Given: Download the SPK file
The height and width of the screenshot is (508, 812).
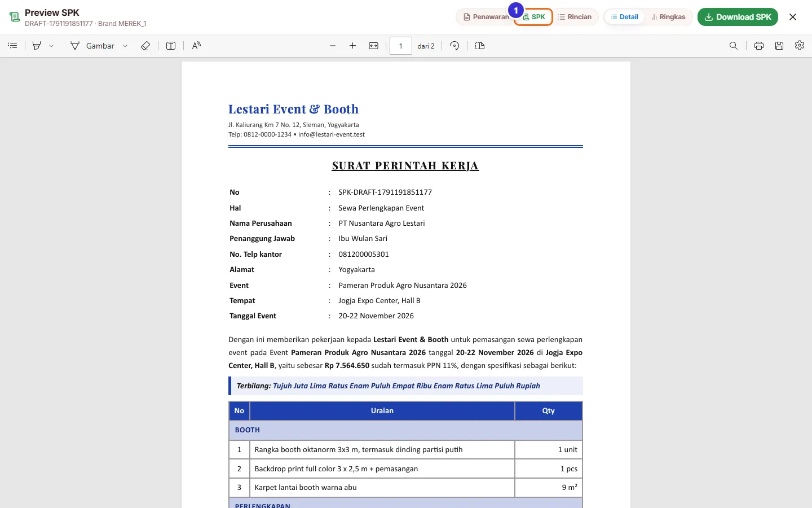Looking at the screenshot, I should click(738, 17).
